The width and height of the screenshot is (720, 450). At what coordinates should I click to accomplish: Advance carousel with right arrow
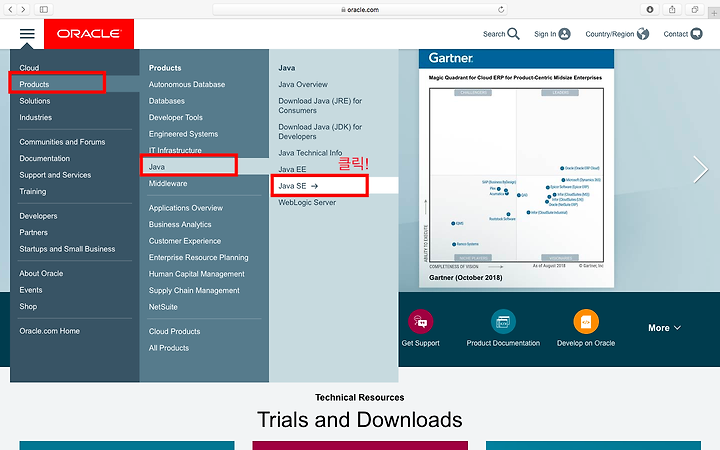pos(701,169)
